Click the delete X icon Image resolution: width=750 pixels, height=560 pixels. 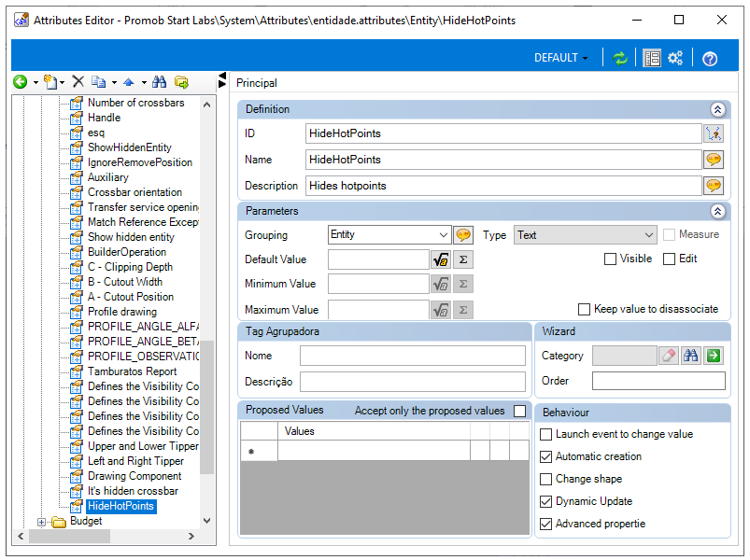(x=78, y=82)
